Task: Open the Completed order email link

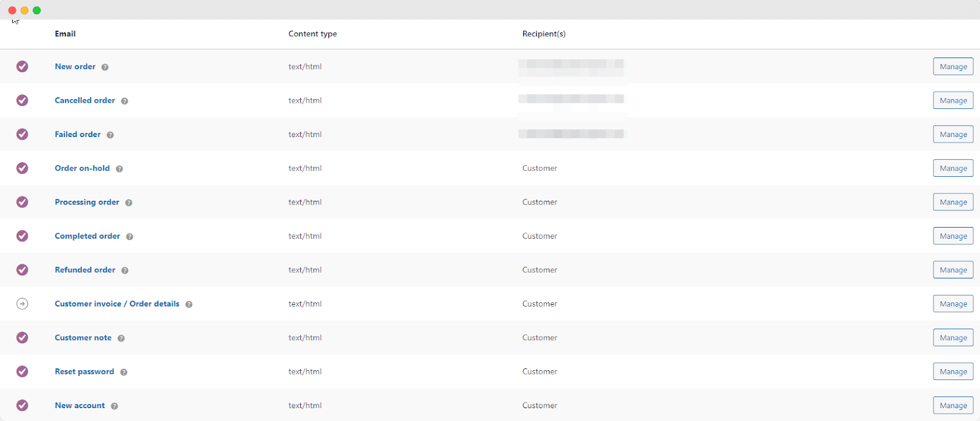Action: coord(88,236)
